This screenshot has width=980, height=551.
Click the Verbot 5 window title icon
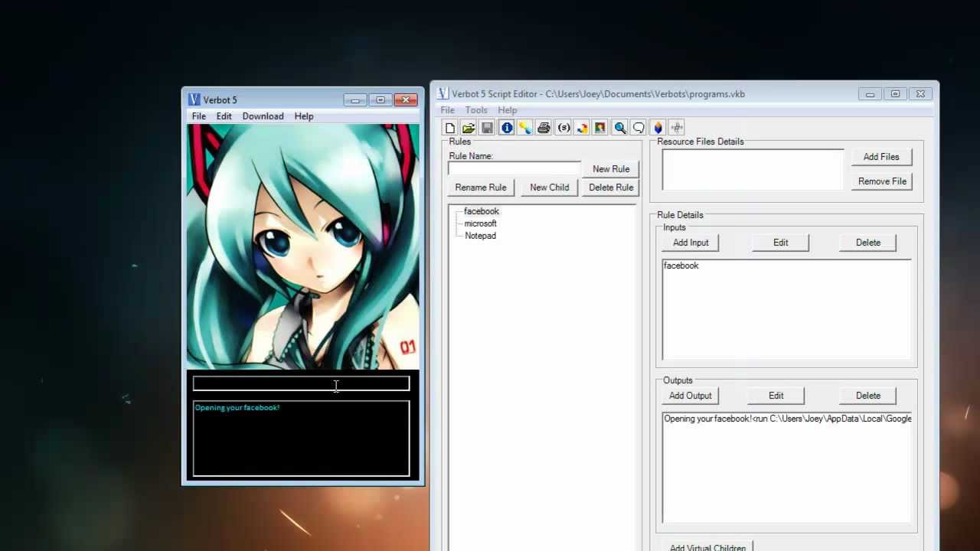click(194, 99)
